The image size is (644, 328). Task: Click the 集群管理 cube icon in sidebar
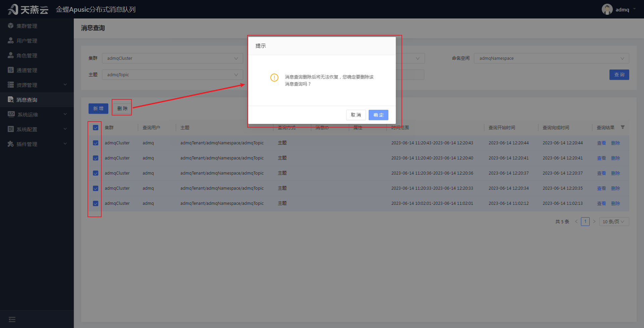[x=11, y=26]
